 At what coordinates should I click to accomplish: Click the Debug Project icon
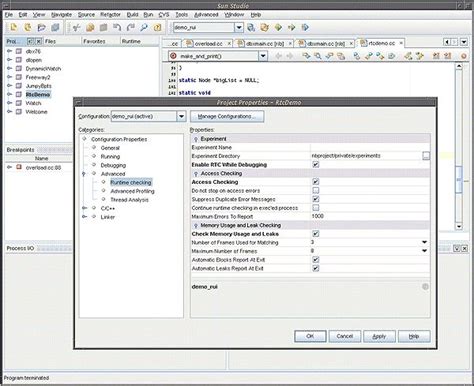(292, 27)
